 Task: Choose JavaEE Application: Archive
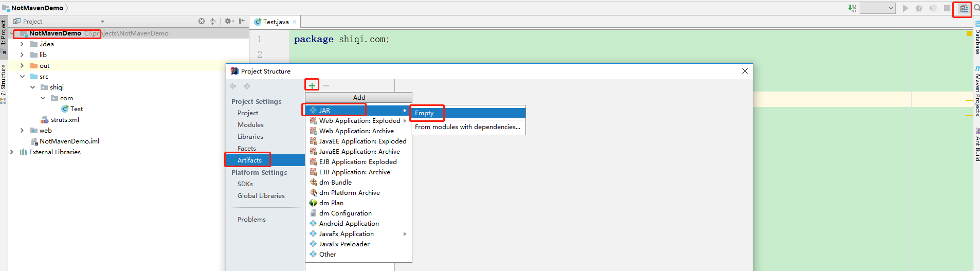point(358,152)
